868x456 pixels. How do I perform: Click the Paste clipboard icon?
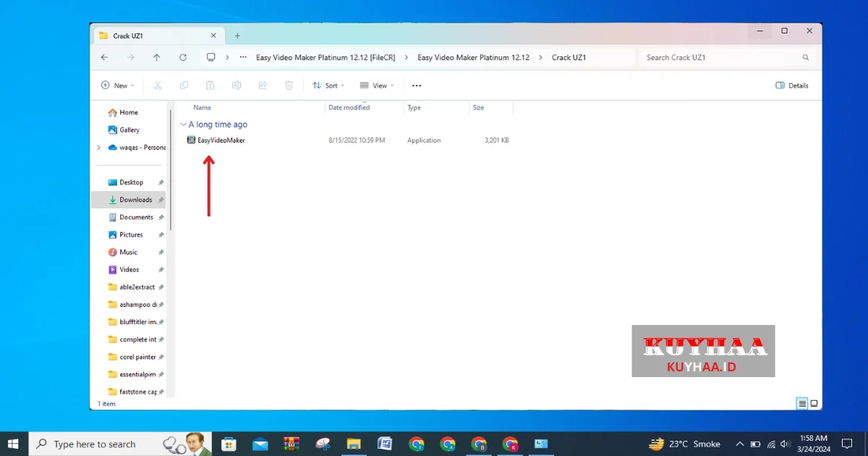click(210, 85)
